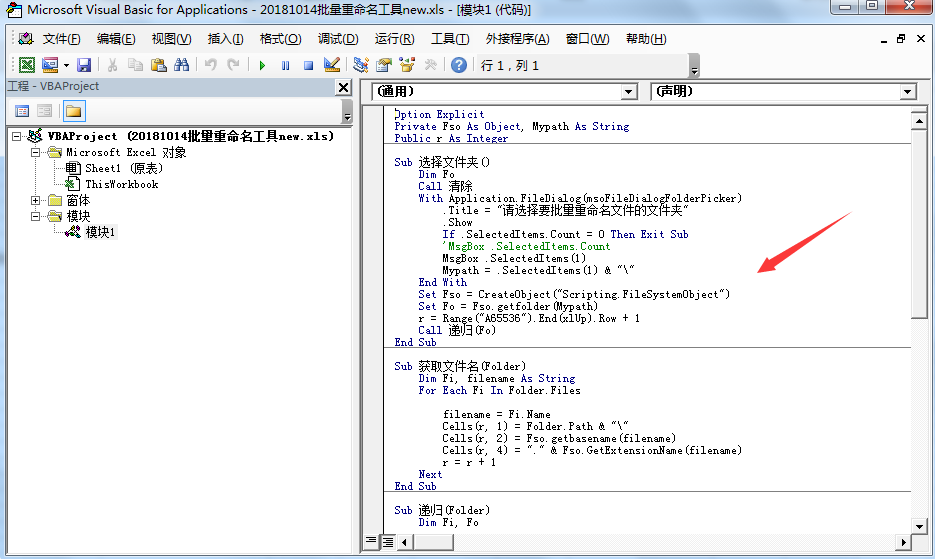This screenshot has width=935, height=559.
Task: Click code scrollbar up arrow
Action: tap(919, 122)
